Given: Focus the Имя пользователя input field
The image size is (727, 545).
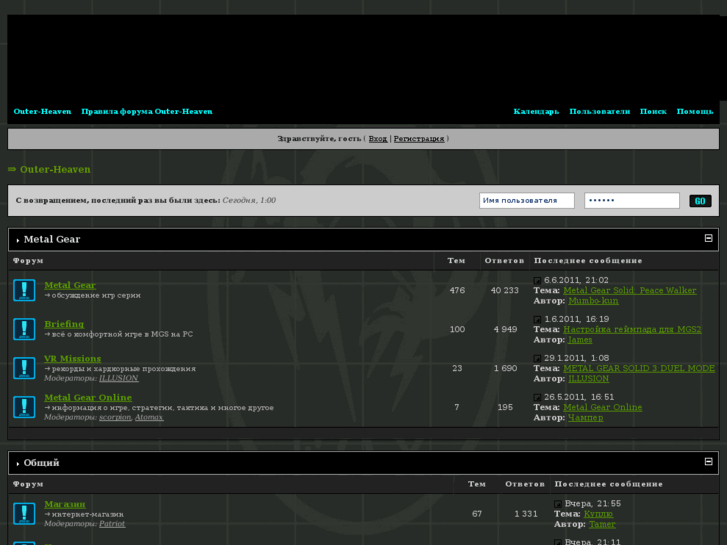Looking at the screenshot, I should pyautogui.click(x=527, y=201).
